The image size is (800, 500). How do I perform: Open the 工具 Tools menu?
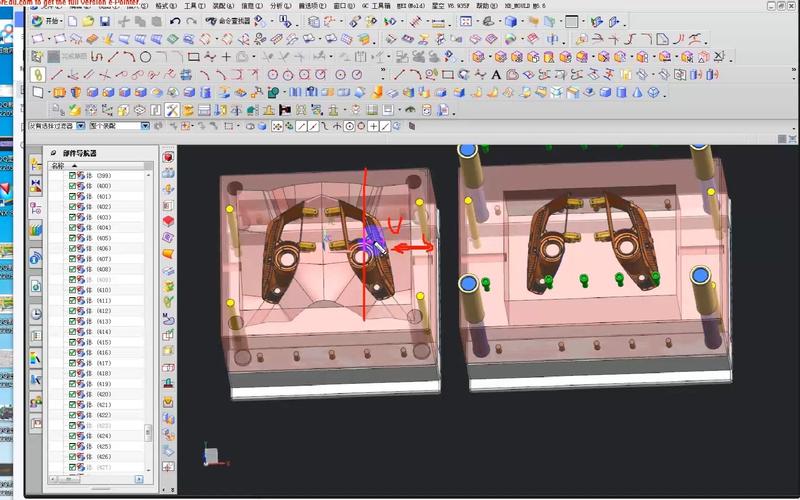click(194, 6)
